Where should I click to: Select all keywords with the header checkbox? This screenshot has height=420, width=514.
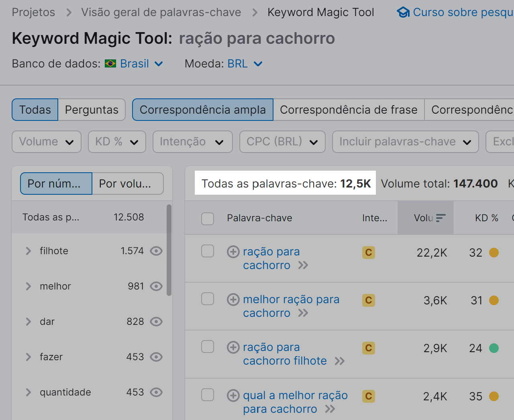tap(208, 218)
